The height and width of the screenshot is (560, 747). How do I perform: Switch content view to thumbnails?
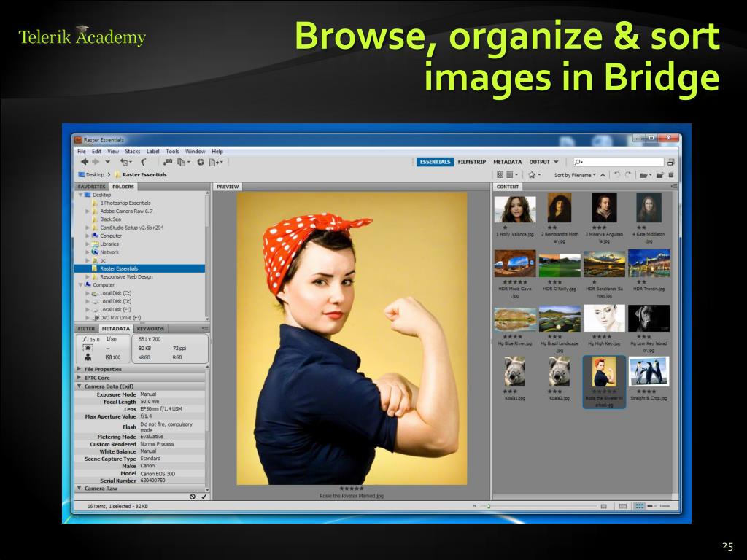coord(639,506)
